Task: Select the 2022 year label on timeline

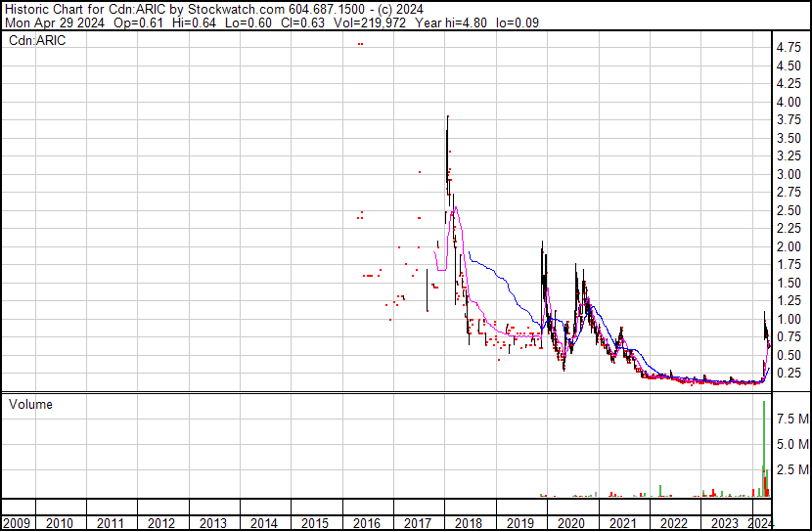Action: (672, 523)
